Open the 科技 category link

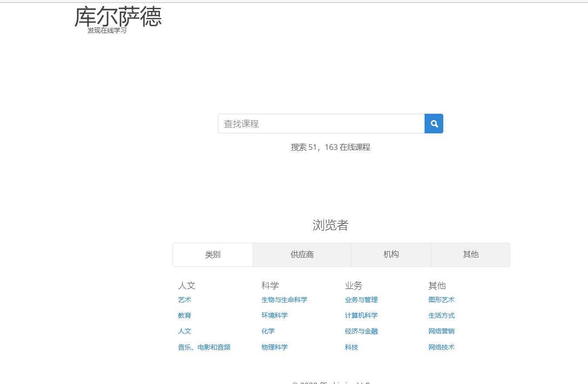pos(351,347)
